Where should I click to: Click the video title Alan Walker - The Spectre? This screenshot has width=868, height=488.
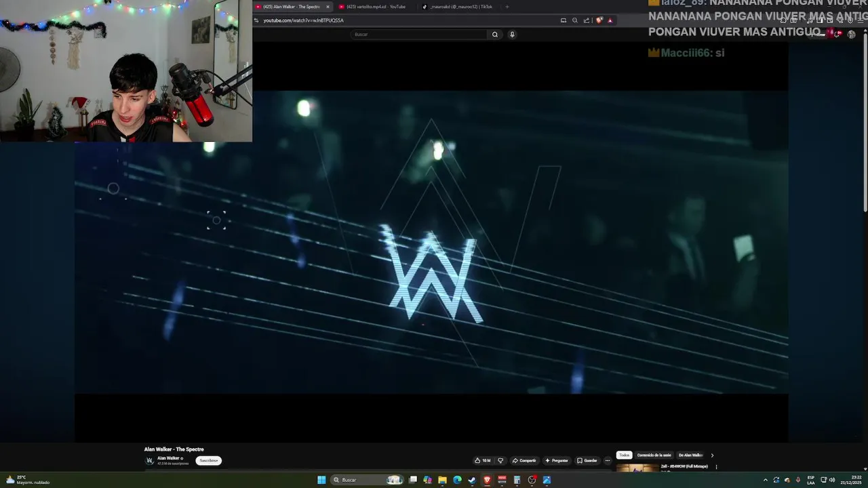tap(174, 449)
